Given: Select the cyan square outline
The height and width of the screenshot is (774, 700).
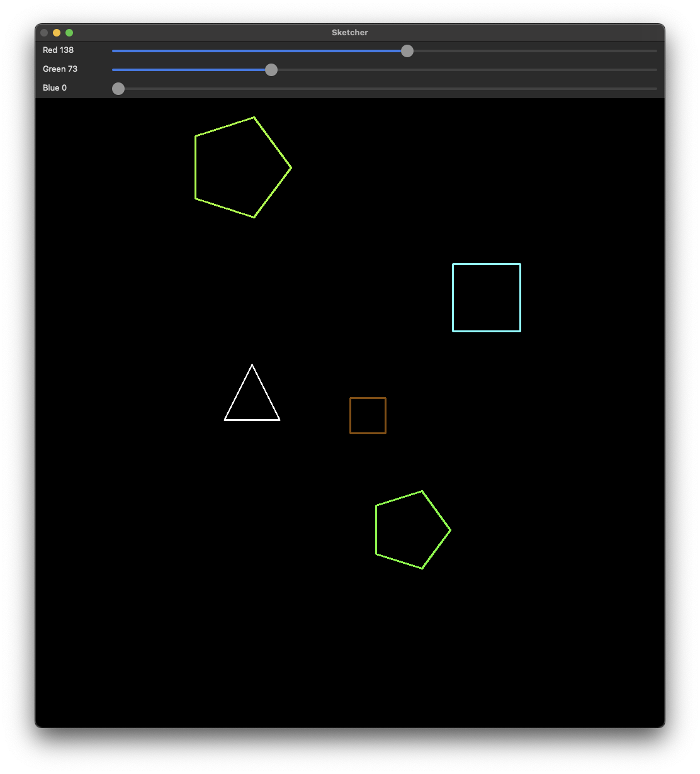Looking at the screenshot, I should tap(453, 298).
